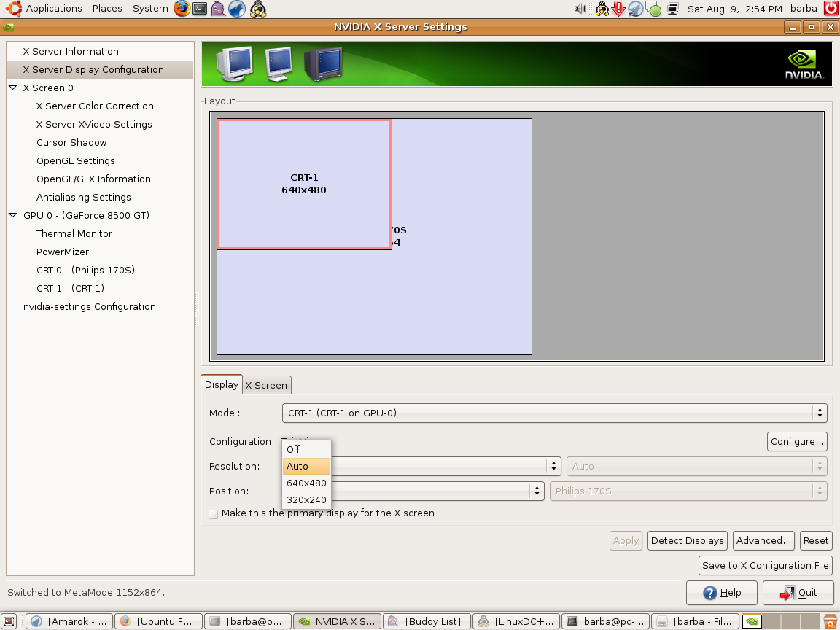The image size is (840, 630).
Task: Click the penguin launcher beside Amarok icon
Action: point(258,9)
